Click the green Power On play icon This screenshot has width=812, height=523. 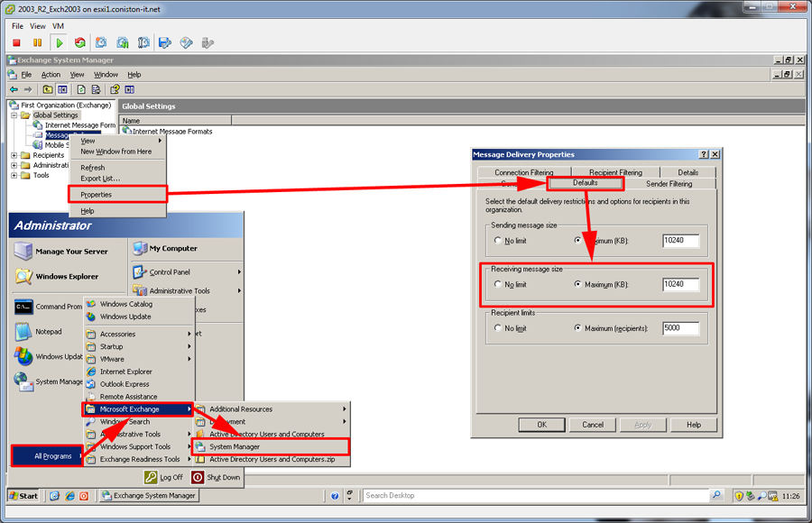click(x=59, y=42)
